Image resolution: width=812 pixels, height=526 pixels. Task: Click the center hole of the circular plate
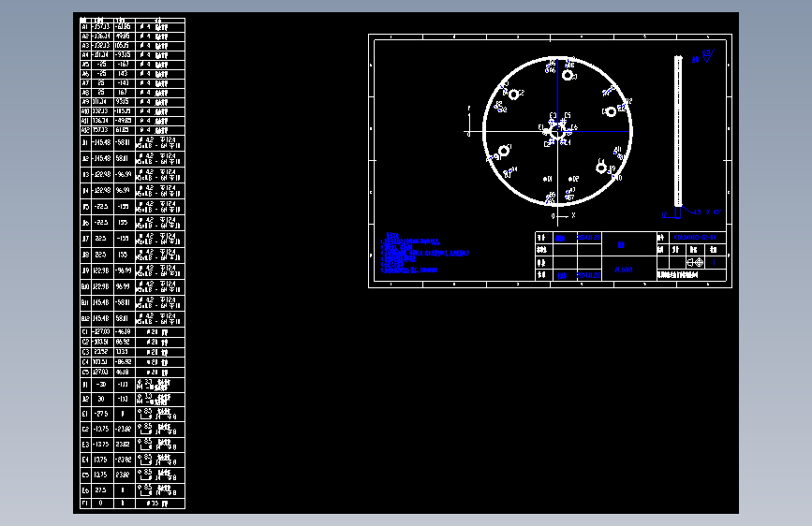coord(557,133)
